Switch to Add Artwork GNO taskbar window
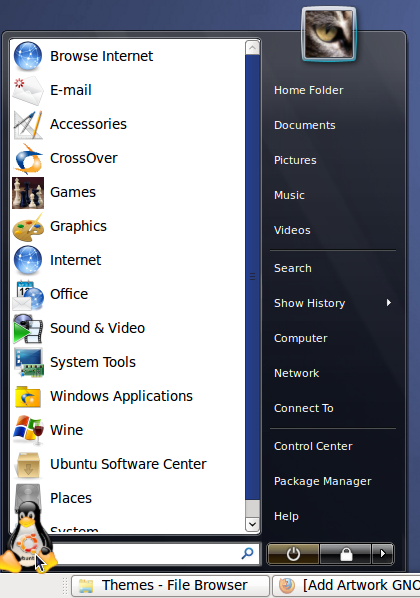The width and height of the screenshot is (420, 598). click(x=346, y=585)
